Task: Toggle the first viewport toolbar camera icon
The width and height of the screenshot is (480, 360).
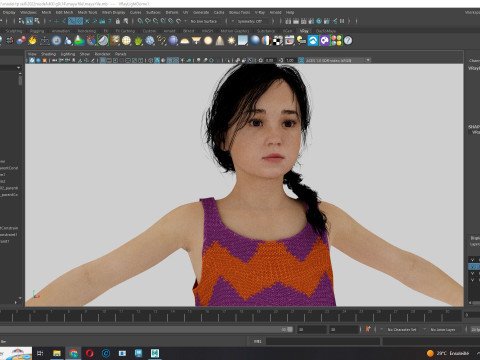Action: click(32, 60)
